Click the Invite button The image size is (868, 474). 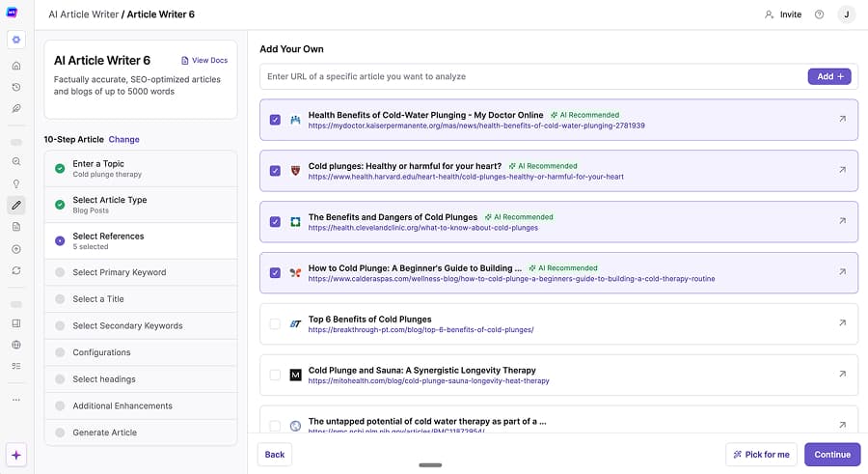pyautogui.click(x=783, y=14)
